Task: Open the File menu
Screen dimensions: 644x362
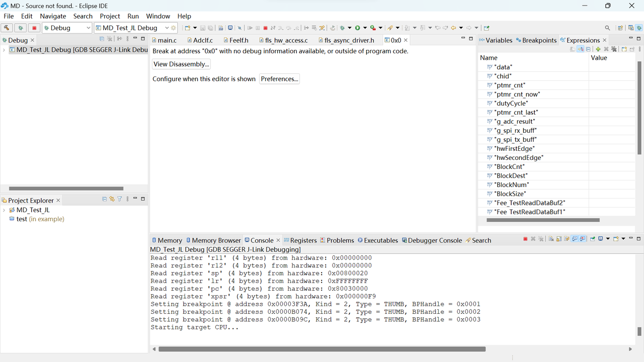Action: coord(9,16)
